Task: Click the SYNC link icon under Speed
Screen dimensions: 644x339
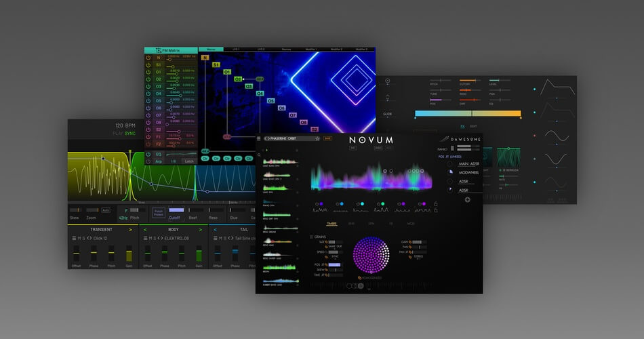Action: coord(327,257)
